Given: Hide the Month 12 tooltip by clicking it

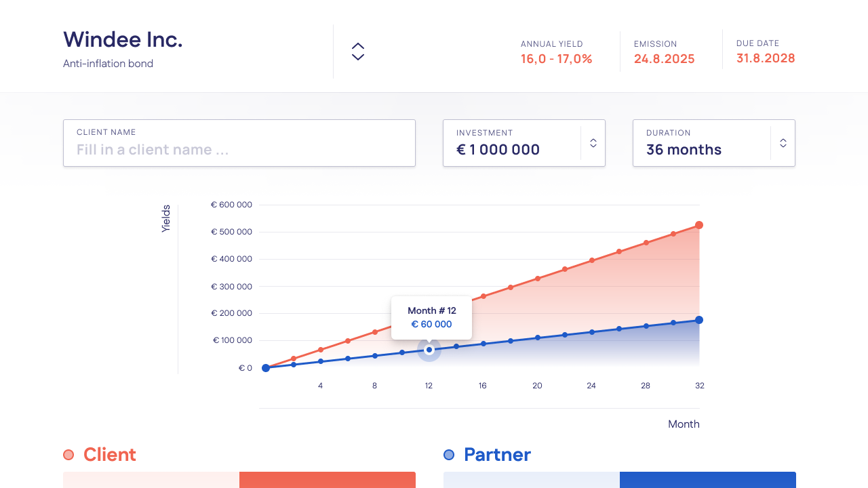Looking at the screenshot, I should point(431,317).
